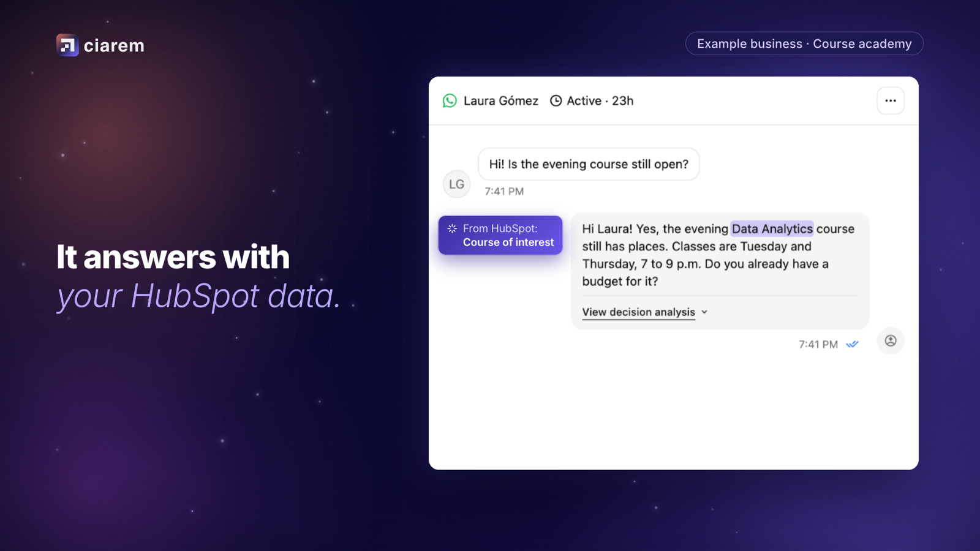Click the Course of interest HubSpot badge

click(500, 235)
